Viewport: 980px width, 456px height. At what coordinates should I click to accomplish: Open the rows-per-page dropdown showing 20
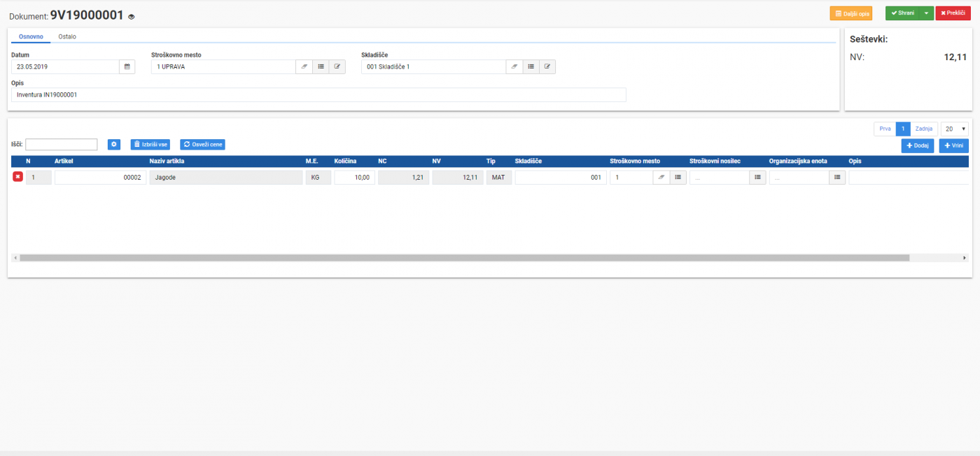point(955,129)
